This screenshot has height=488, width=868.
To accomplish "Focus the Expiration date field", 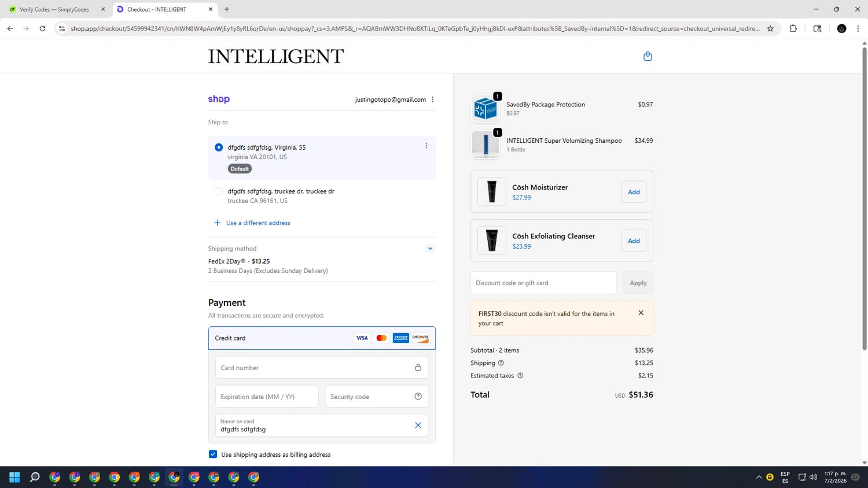I will (267, 397).
